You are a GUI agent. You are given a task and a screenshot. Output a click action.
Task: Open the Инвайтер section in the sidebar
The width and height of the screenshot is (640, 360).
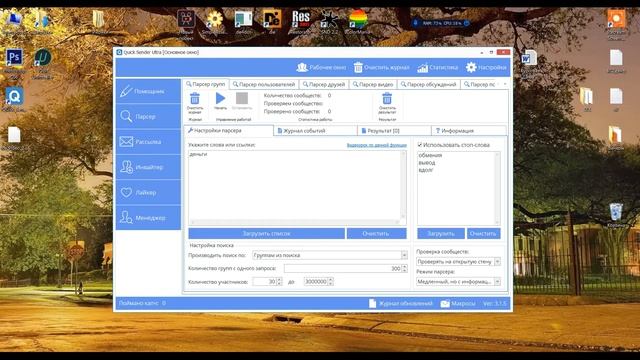148,167
